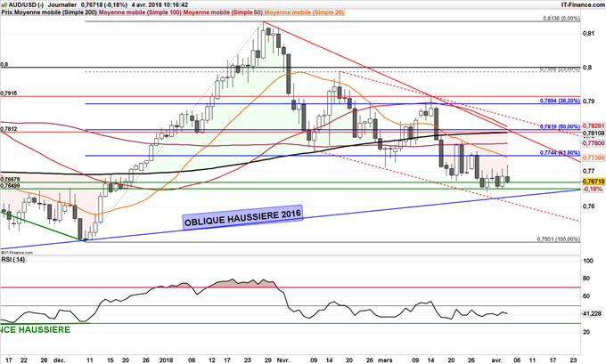The image size is (606, 364).
Task: Select Moyenne mobile (Simple 50) legend
Action: (x=223, y=12)
